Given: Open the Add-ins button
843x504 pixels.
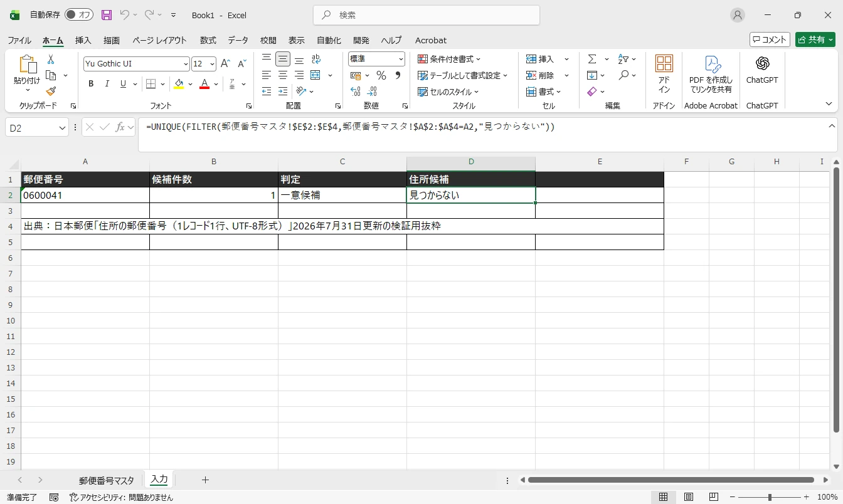Looking at the screenshot, I should [x=664, y=74].
